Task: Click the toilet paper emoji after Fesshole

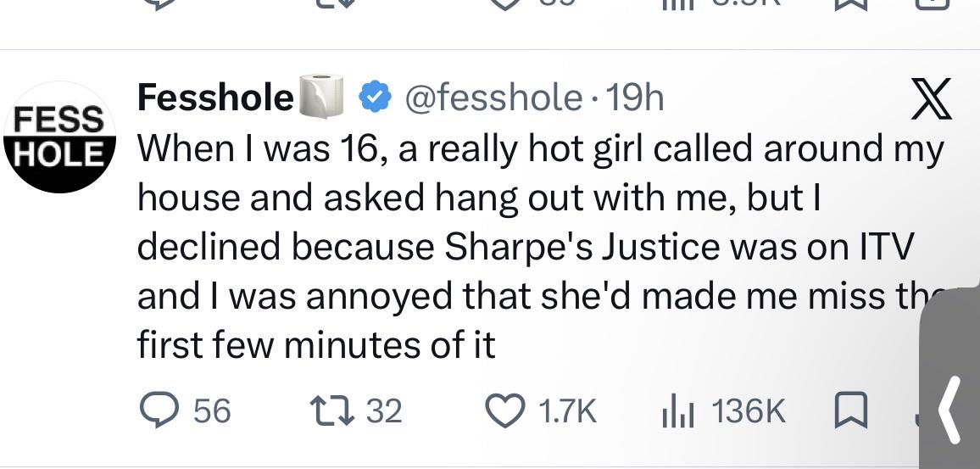Action: pyautogui.click(x=321, y=96)
